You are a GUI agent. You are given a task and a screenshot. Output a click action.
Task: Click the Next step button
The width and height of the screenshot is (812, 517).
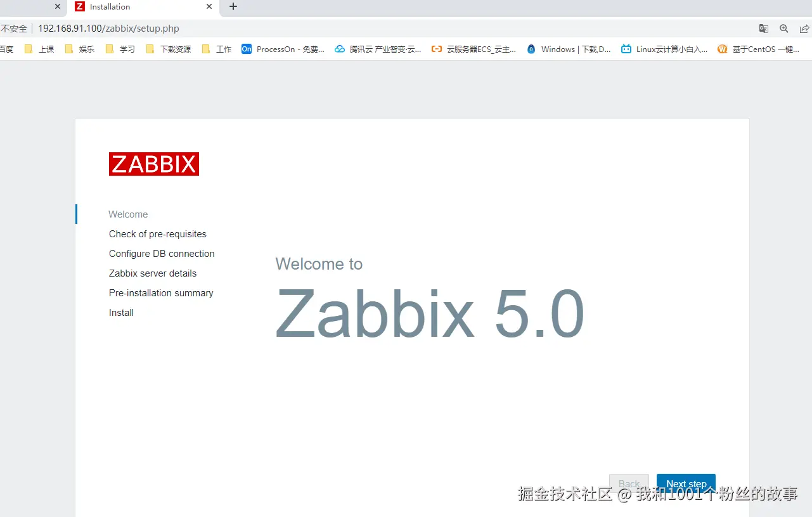pyautogui.click(x=686, y=484)
